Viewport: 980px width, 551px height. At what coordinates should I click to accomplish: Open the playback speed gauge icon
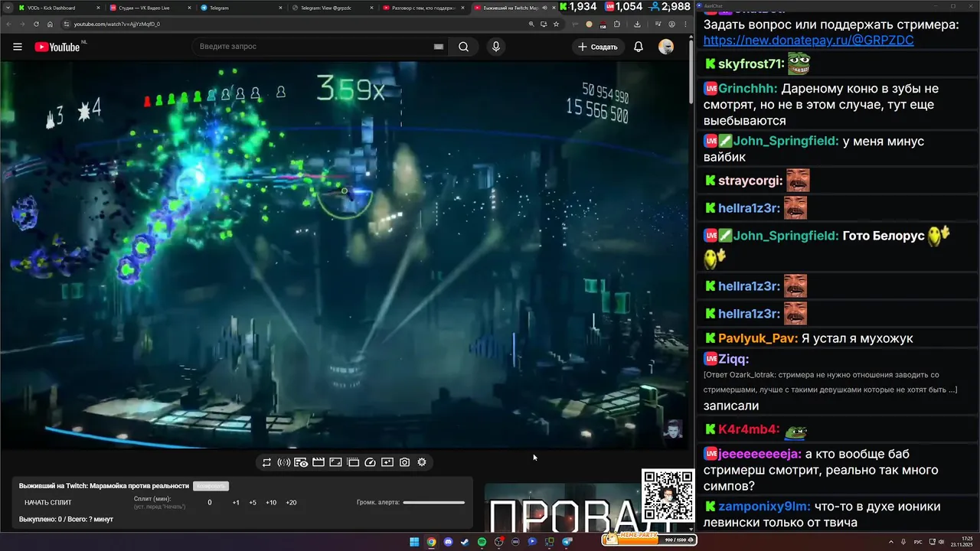(x=371, y=462)
